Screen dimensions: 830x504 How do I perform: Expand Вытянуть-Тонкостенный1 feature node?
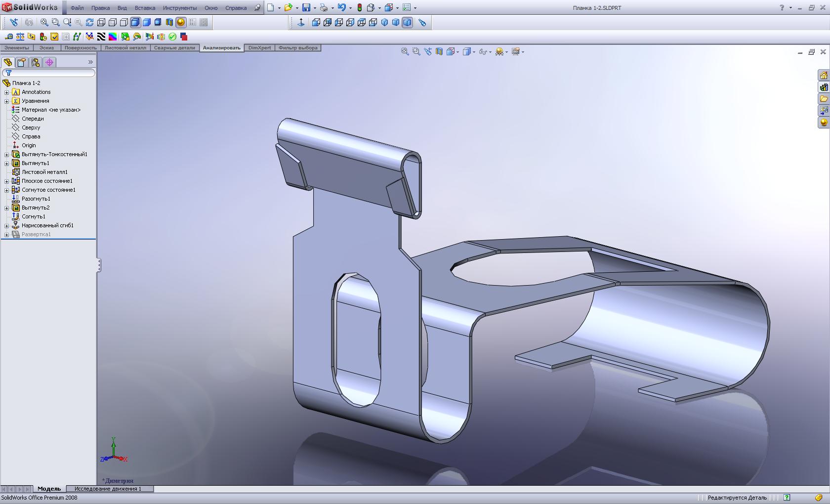point(7,155)
